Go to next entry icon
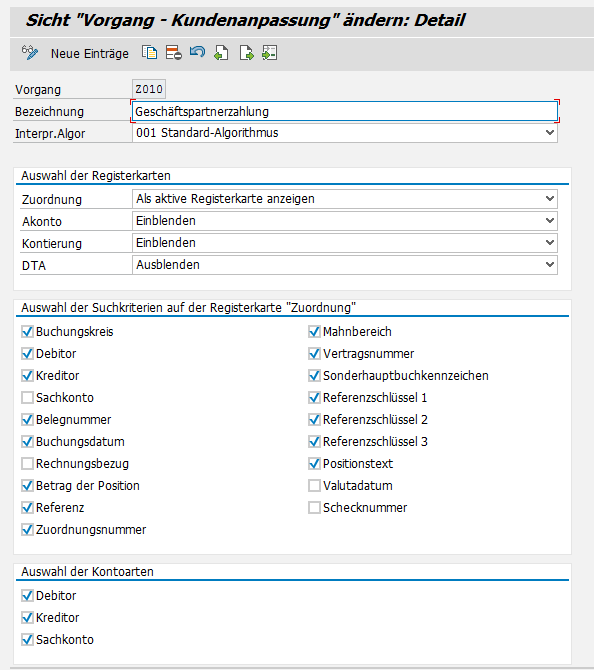Screen dimensions: 594x670 point(246,53)
